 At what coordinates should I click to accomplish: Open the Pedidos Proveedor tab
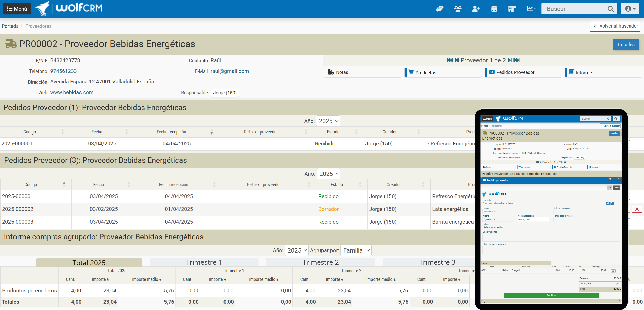523,72
